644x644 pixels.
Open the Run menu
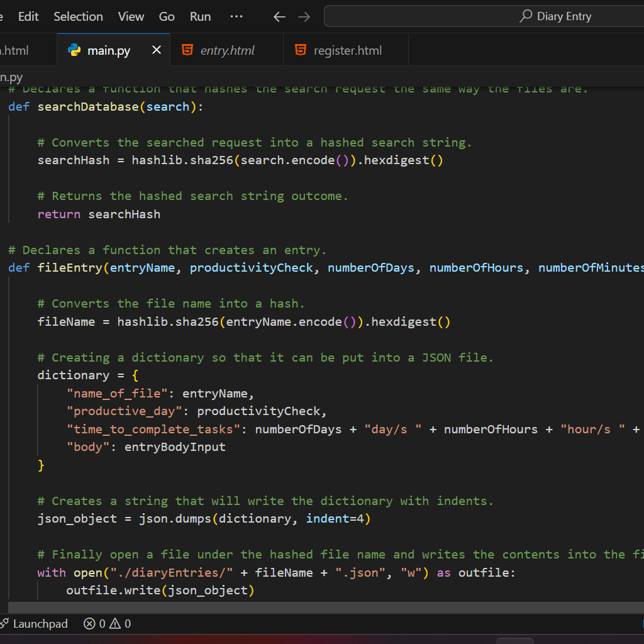201,16
